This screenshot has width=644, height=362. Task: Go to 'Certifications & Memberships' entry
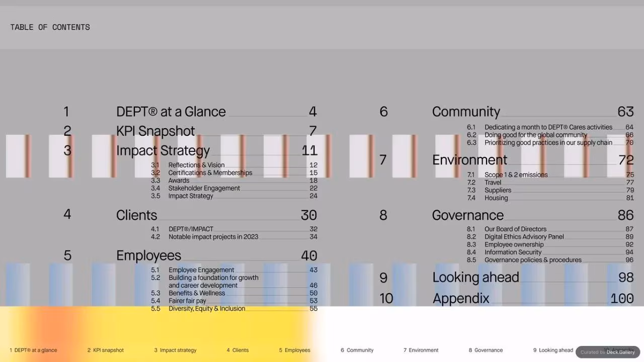pos(210,172)
